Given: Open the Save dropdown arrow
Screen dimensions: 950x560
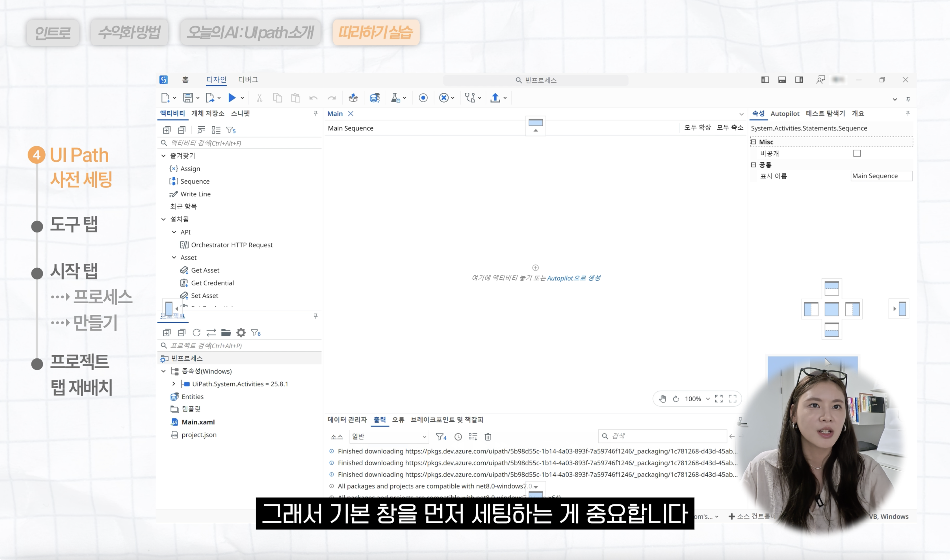Looking at the screenshot, I should 198,98.
